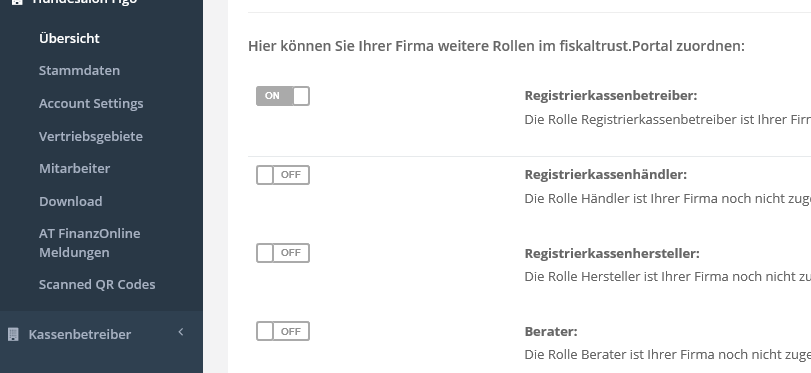Click the Berater role heading
Screen dimensions: 811x373
point(551,331)
